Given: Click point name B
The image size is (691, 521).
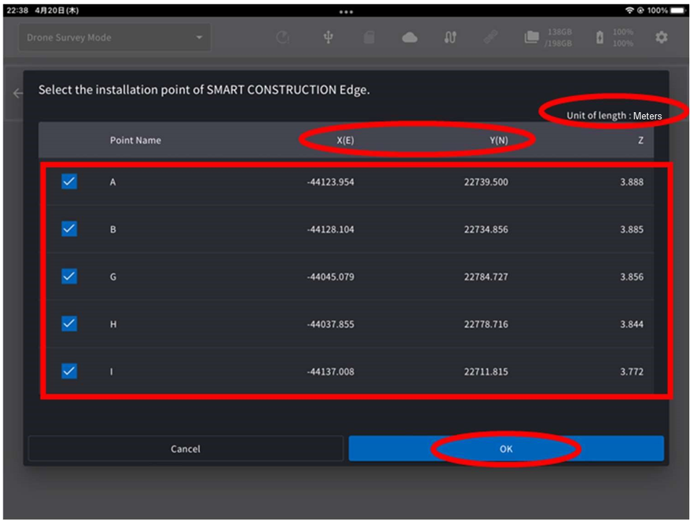Looking at the screenshot, I should 113,229.
